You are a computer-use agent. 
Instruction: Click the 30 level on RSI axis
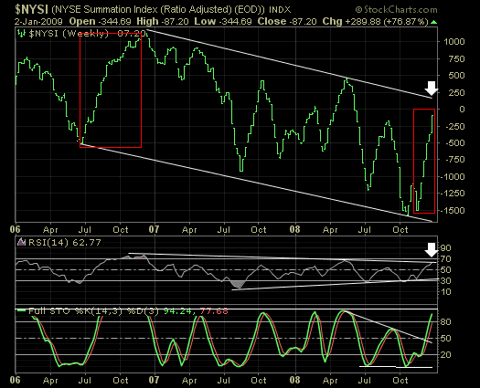(445, 281)
